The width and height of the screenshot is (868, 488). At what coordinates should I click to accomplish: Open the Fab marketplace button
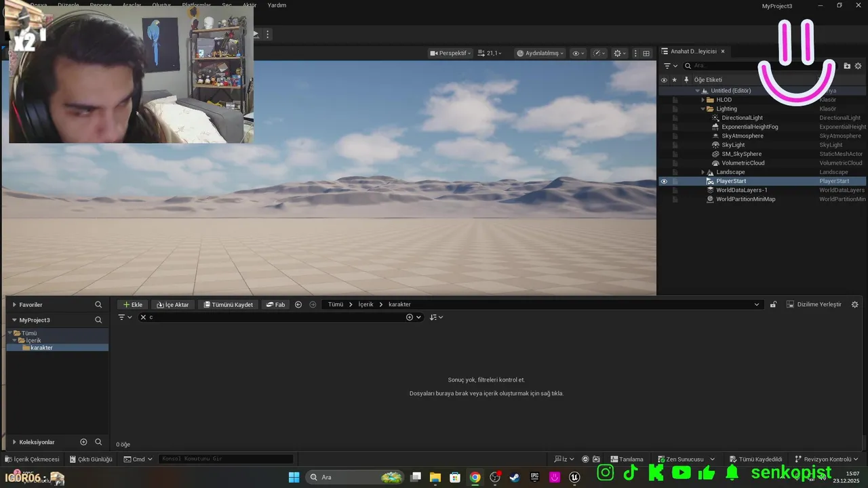click(x=275, y=305)
